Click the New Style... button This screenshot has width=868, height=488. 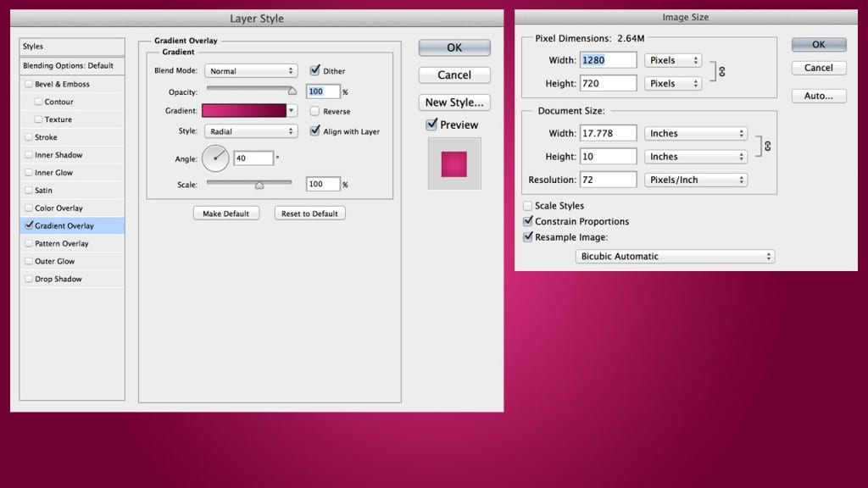tap(454, 103)
